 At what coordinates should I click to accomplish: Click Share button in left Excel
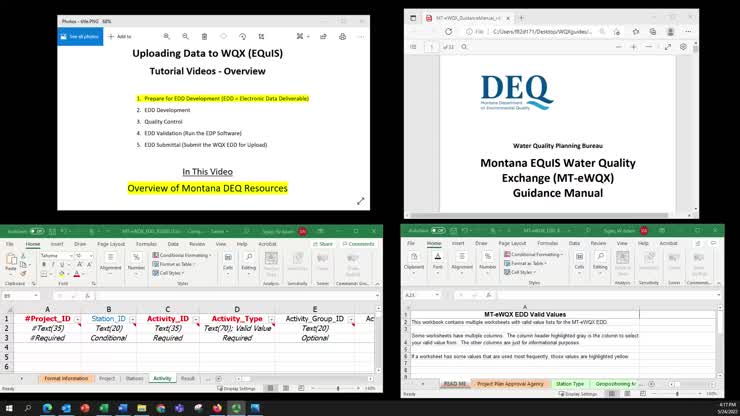pos(323,244)
